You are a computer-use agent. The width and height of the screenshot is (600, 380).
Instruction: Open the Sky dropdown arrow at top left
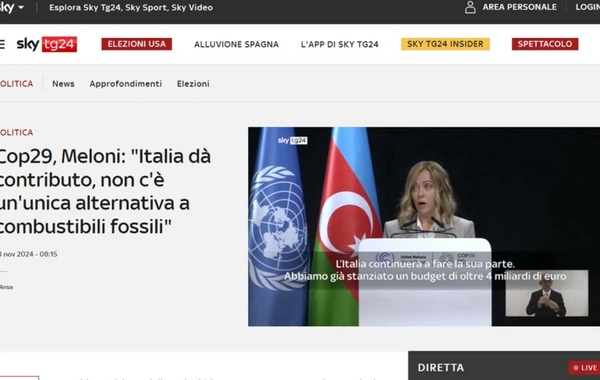[21, 7]
